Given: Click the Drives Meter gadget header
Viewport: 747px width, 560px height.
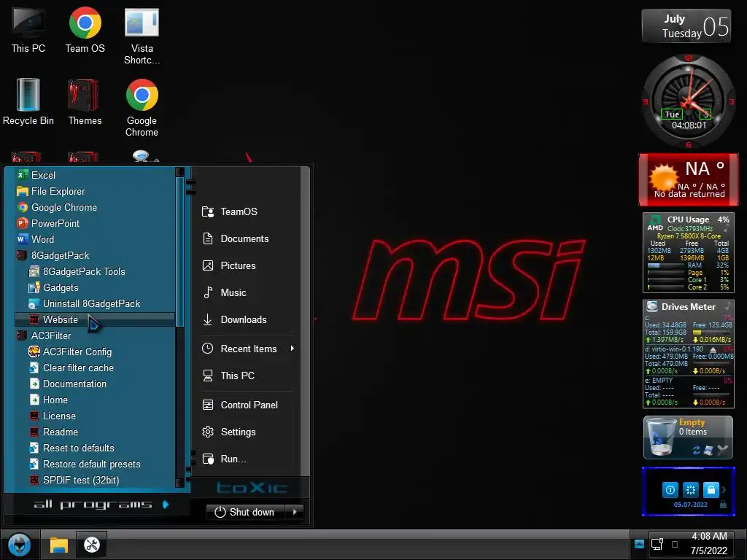Looking at the screenshot, I should coord(689,307).
